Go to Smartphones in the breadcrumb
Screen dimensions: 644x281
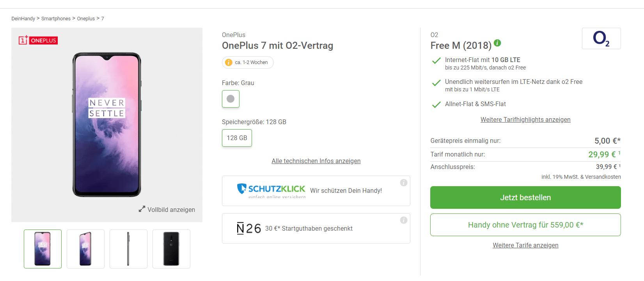[56, 19]
